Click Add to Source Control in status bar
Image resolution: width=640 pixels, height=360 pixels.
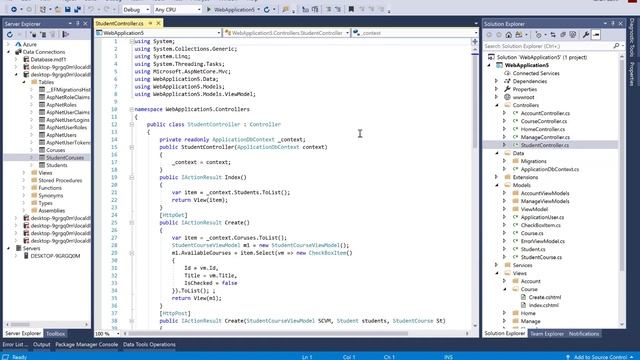600,357
